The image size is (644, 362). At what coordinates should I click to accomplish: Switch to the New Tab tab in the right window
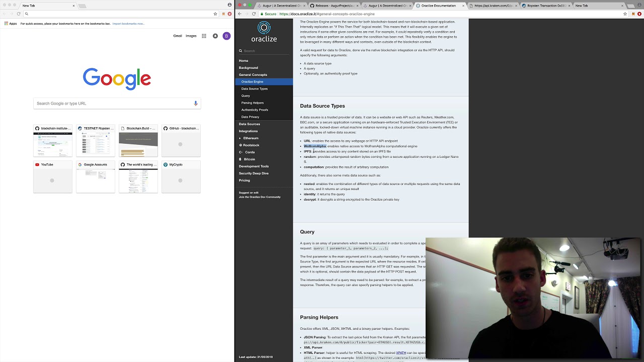coord(599,6)
